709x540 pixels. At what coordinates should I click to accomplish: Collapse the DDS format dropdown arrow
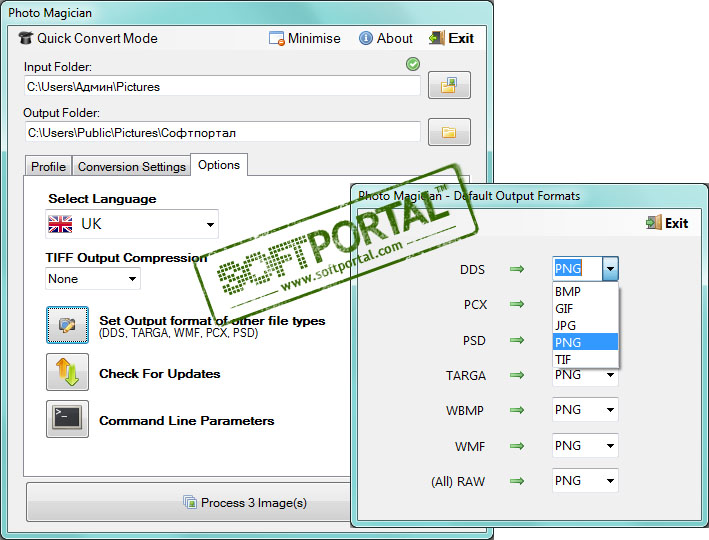610,269
